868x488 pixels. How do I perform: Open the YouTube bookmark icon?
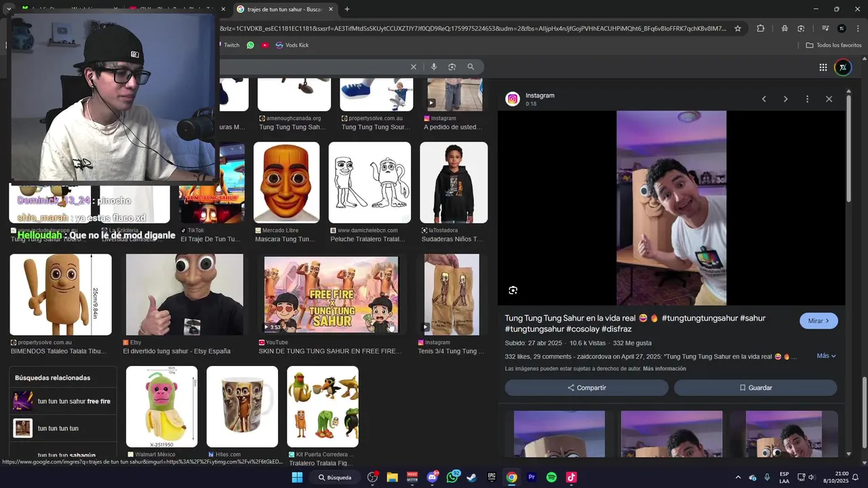pyautogui.click(x=265, y=45)
